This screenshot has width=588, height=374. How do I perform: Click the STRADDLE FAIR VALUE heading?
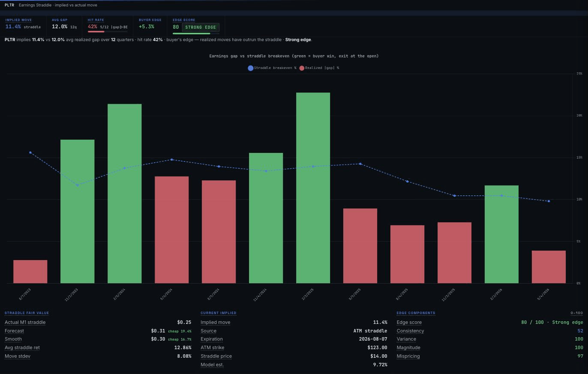(27, 313)
